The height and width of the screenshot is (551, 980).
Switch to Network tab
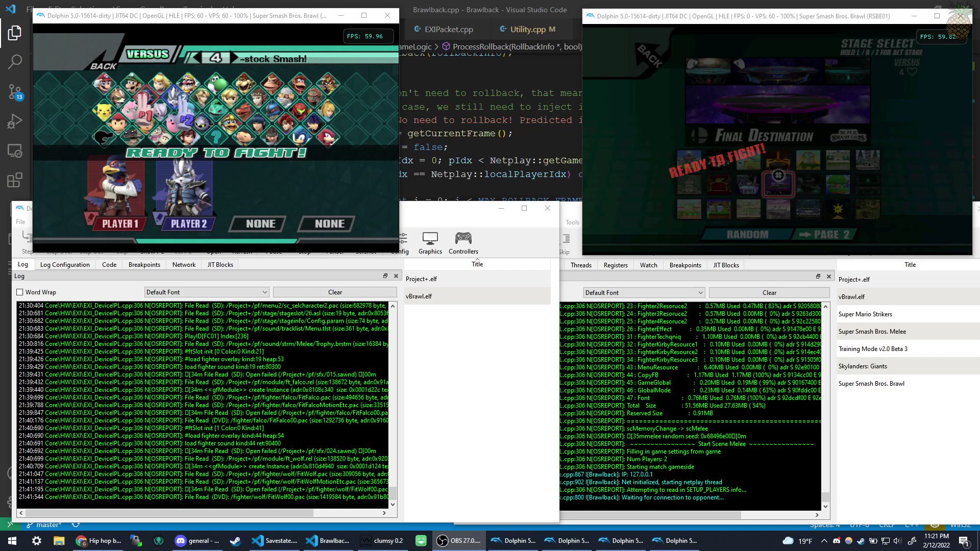pos(184,265)
